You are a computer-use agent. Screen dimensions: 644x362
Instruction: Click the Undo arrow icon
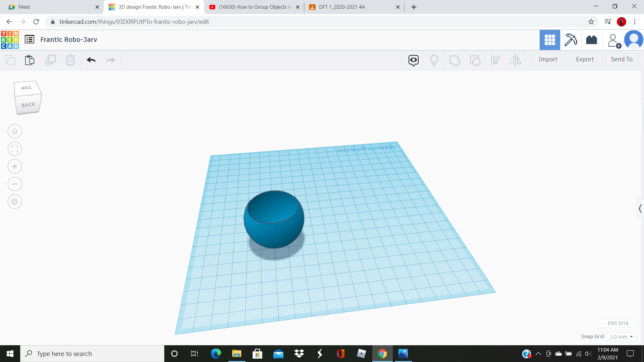tap(91, 60)
